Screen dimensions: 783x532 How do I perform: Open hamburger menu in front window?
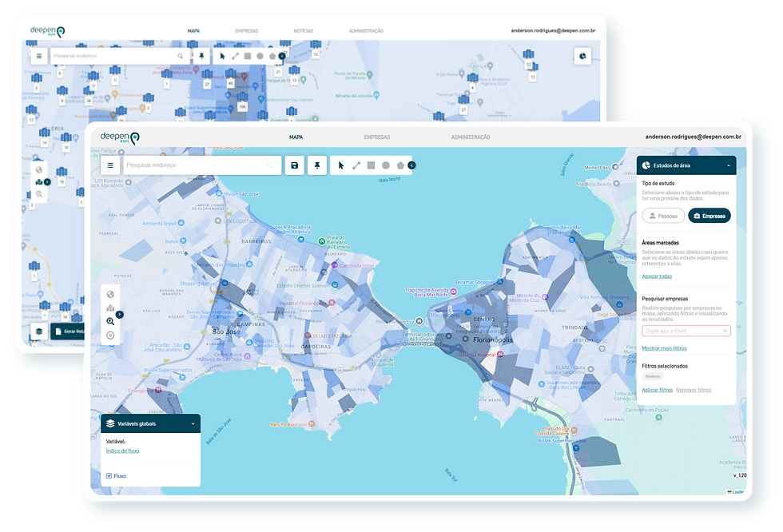click(110, 165)
